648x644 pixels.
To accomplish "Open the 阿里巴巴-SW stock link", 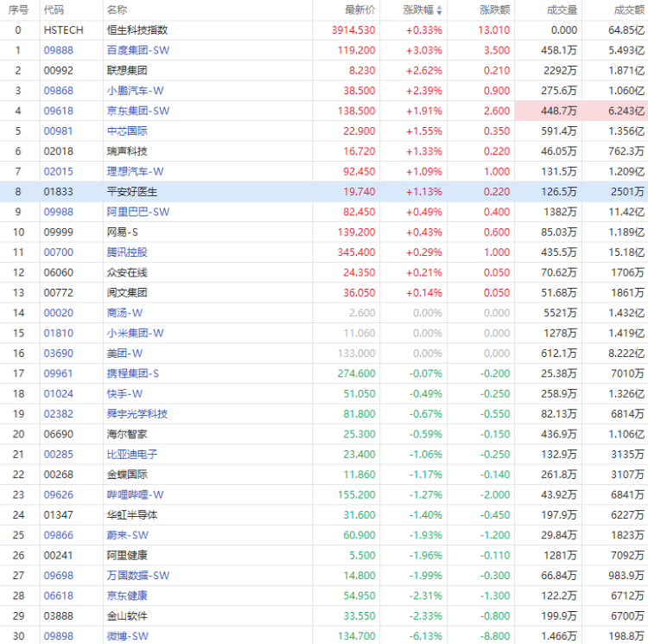I will click(x=138, y=212).
